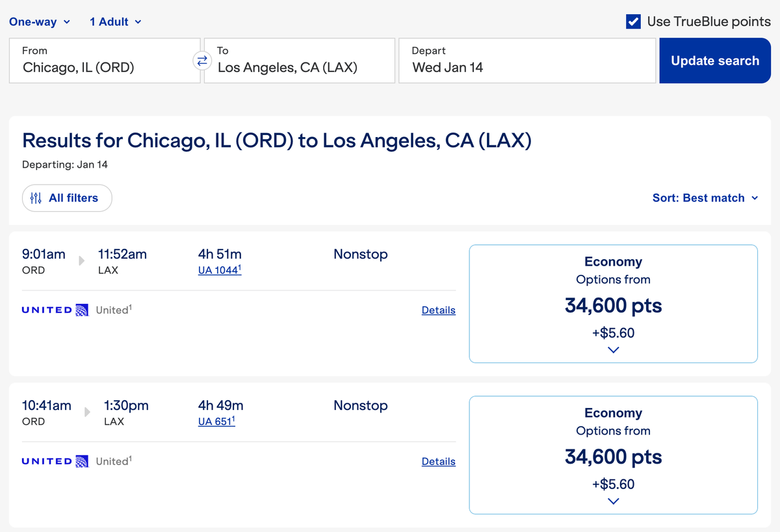Open Details for flight UA 651

[438, 462]
